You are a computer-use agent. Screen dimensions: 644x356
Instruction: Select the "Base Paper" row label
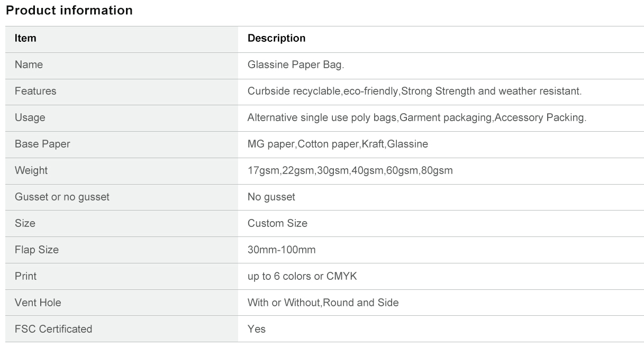coord(42,144)
